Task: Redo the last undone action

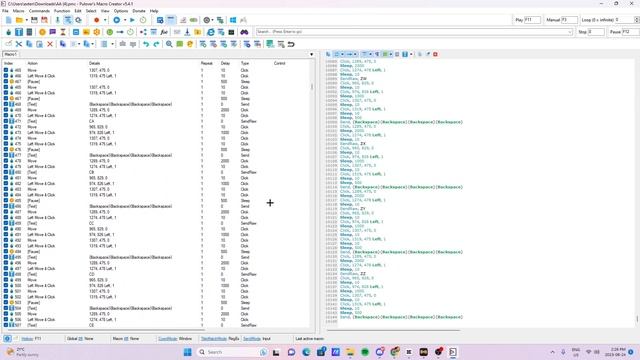Action: pos(156,44)
